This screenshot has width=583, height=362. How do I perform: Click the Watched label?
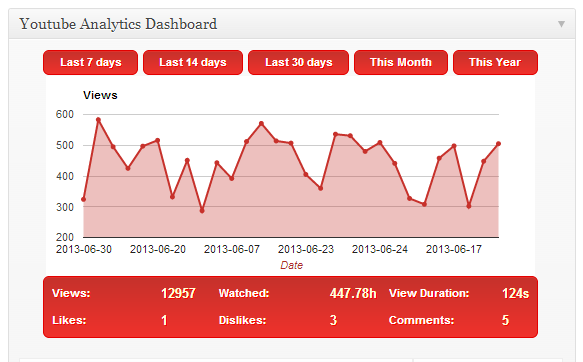tap(244, 294)
